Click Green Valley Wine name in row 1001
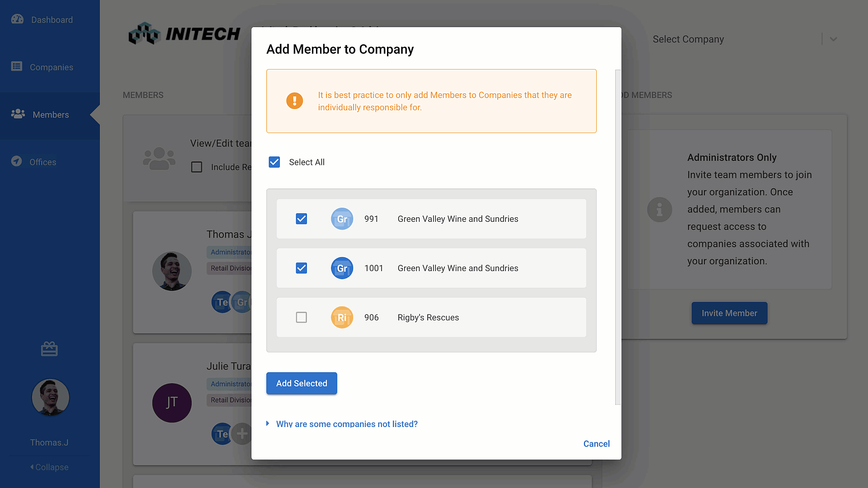This screenshot has width=868, height=488. (458, 268)
